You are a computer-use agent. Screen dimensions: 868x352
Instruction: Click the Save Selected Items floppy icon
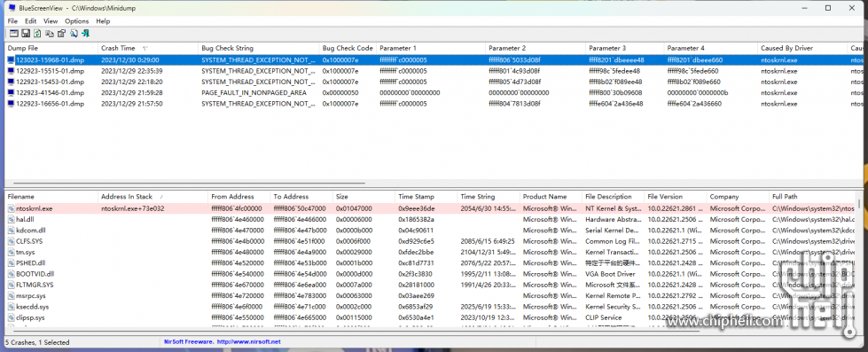pos(26,34)
